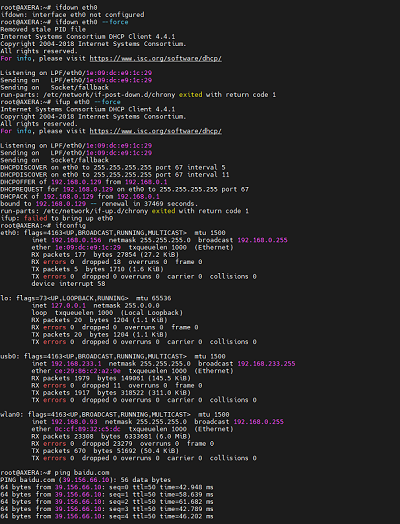Image resolution: width=400 pixels, height=524 pixels.
Task: Click the '(Local Loopback)' label
Action: click(152, 313)
